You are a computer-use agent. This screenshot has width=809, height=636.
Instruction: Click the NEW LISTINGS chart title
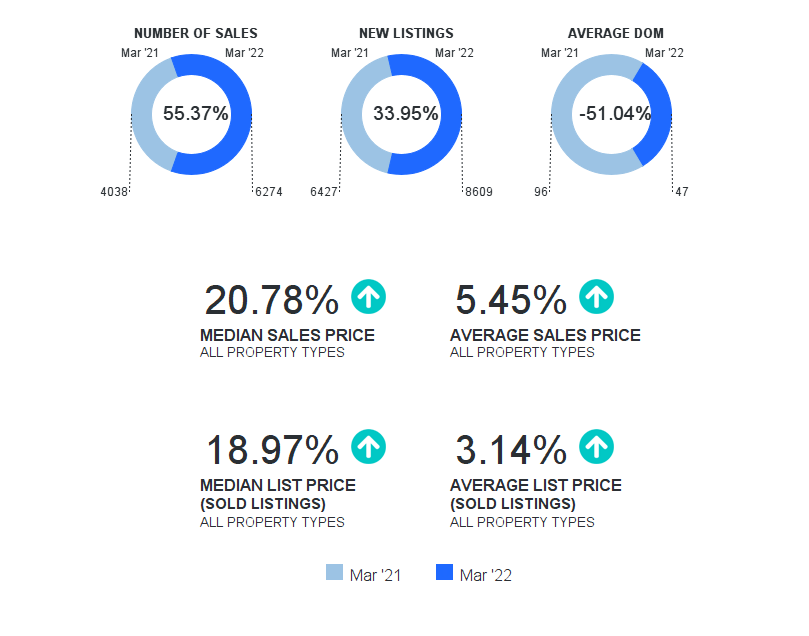[x=406, y=34]
